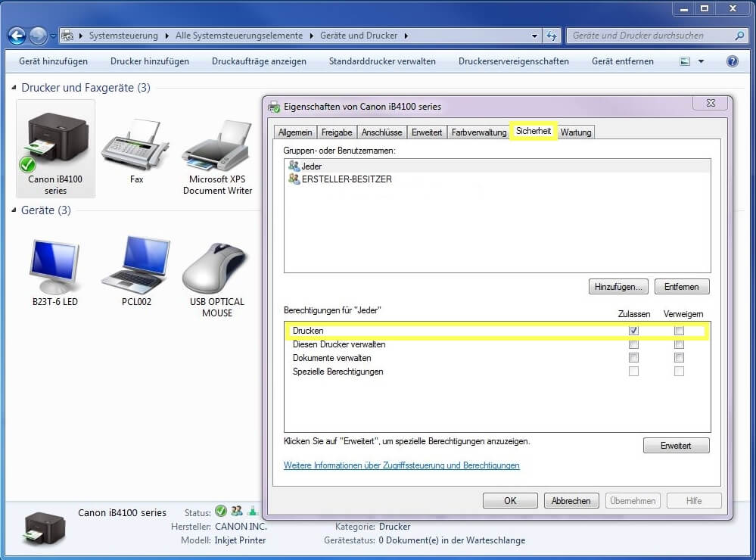Click the shared users status icon

coord(236,511)
